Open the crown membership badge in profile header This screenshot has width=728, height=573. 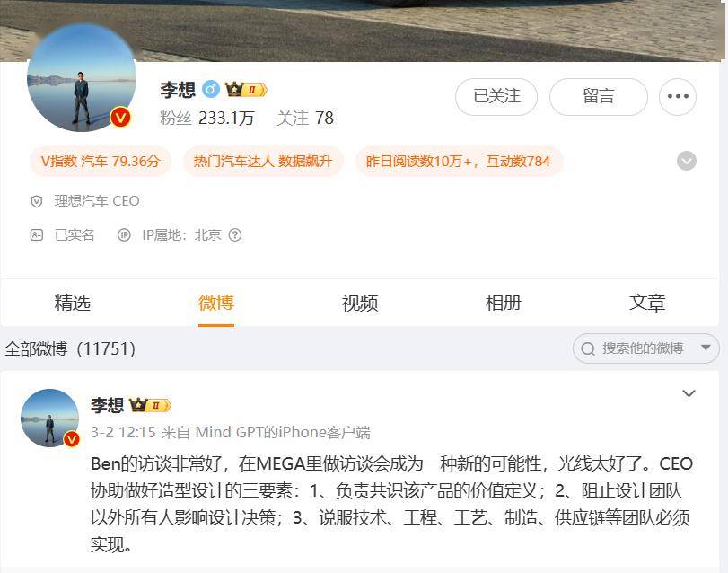tap(246, 89)
